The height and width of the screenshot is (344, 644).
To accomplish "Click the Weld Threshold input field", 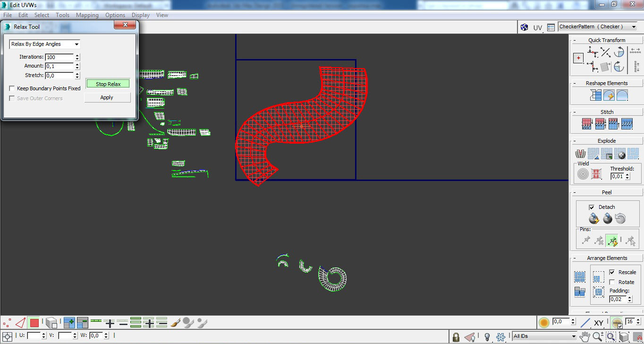I will [x=617, y=176].
